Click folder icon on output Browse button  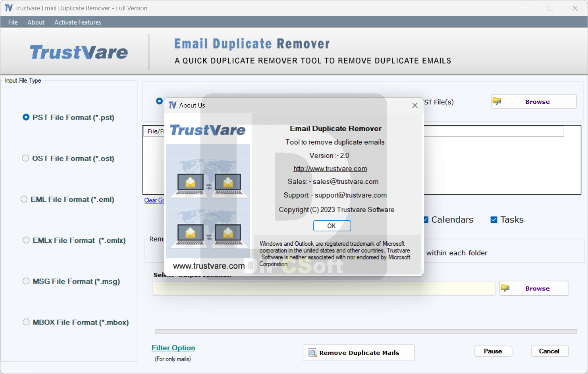505,288
